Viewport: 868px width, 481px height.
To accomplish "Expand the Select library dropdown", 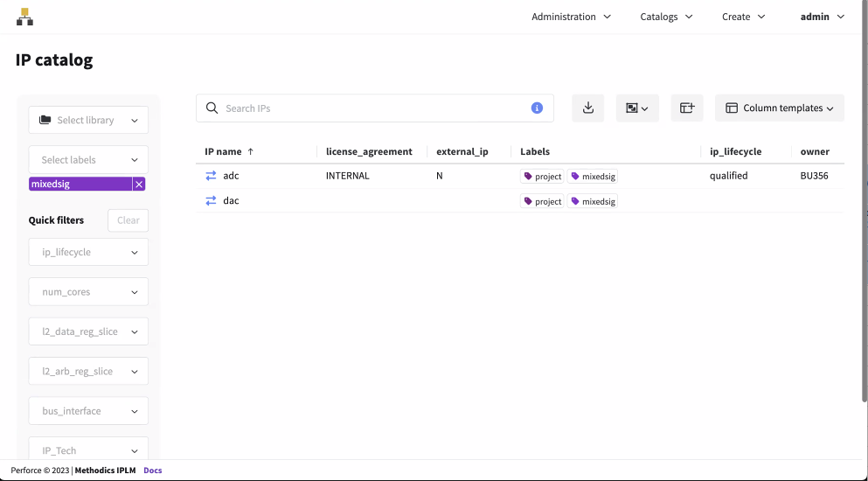I will tap(88, 121).
